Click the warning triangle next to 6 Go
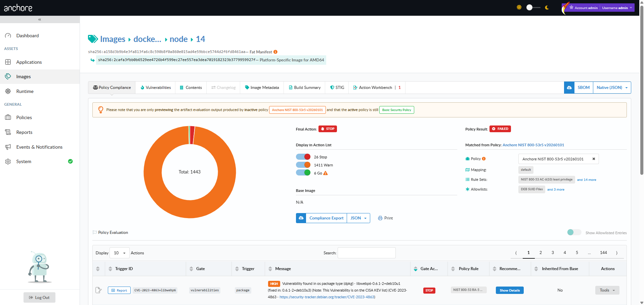Screen dimensions: 644x305 coord(325,173)
